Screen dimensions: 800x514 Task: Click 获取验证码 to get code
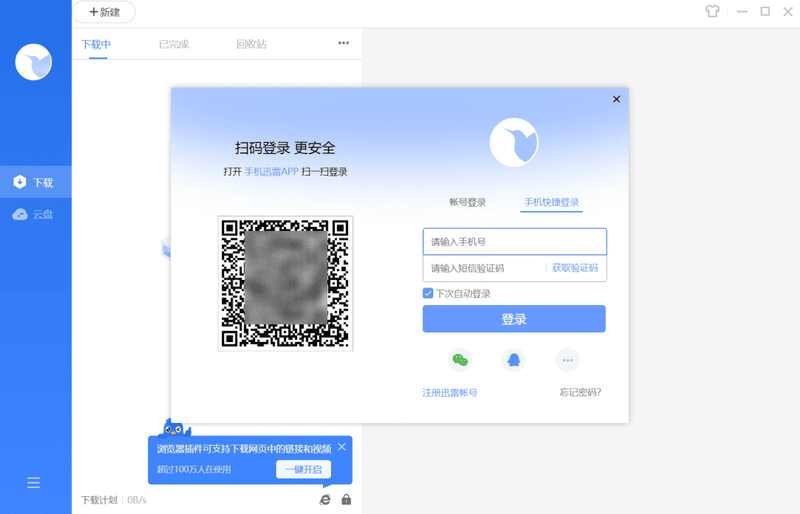point(575,268)
